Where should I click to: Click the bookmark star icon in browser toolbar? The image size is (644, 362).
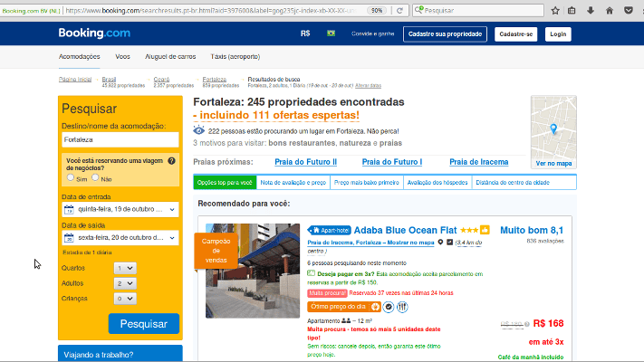pos(555,11)
